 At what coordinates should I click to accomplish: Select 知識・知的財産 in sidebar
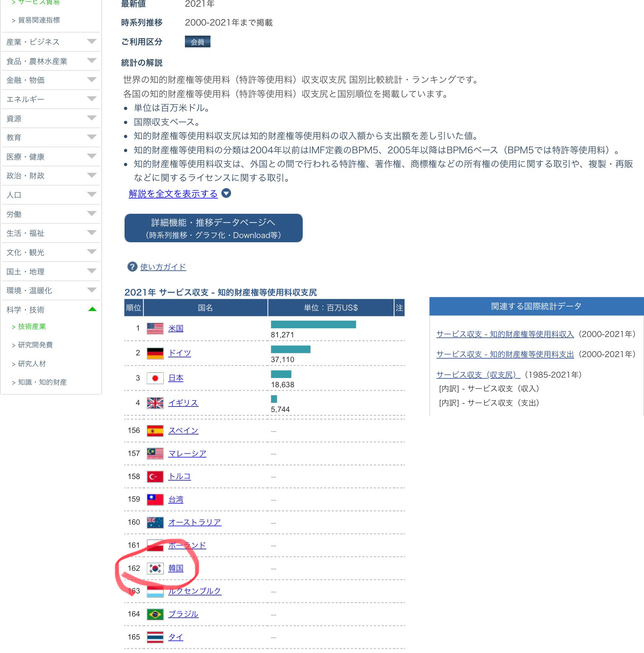pos(42,382)
